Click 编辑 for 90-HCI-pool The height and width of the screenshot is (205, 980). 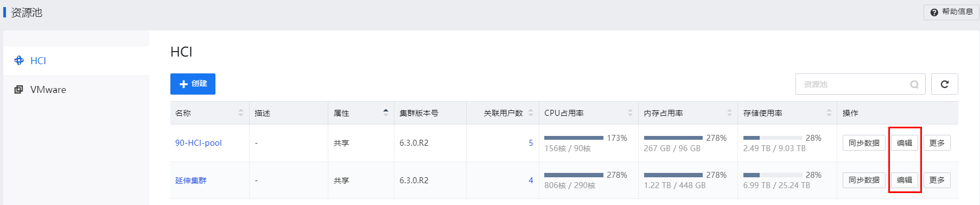pyautogui.click(x=905, y=143)
